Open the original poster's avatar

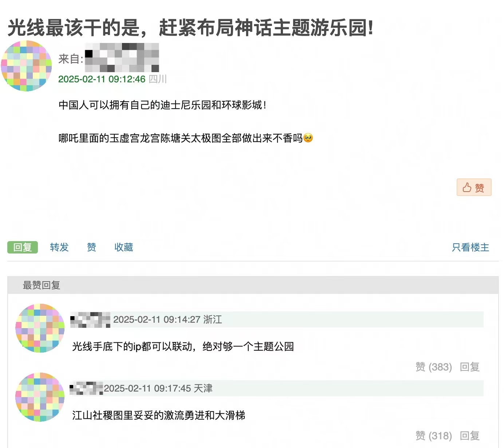pyautogui.click(x=26, y=66)
